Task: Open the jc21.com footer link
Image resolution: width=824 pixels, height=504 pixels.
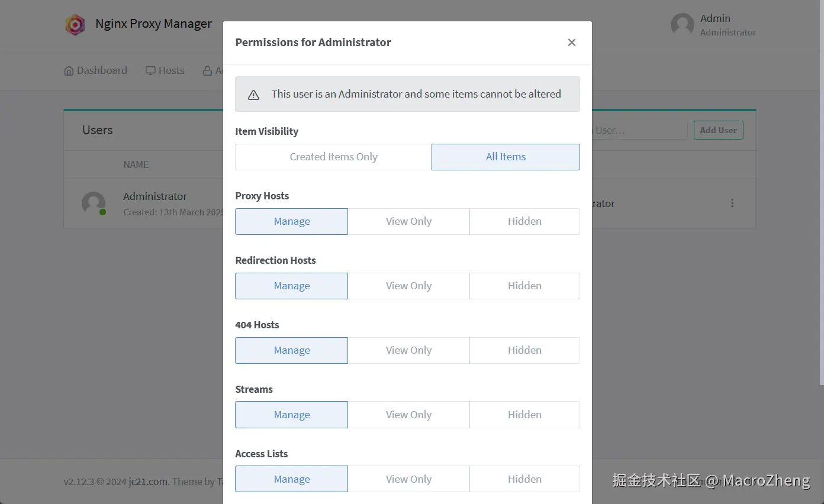Action: pos(148,482)
